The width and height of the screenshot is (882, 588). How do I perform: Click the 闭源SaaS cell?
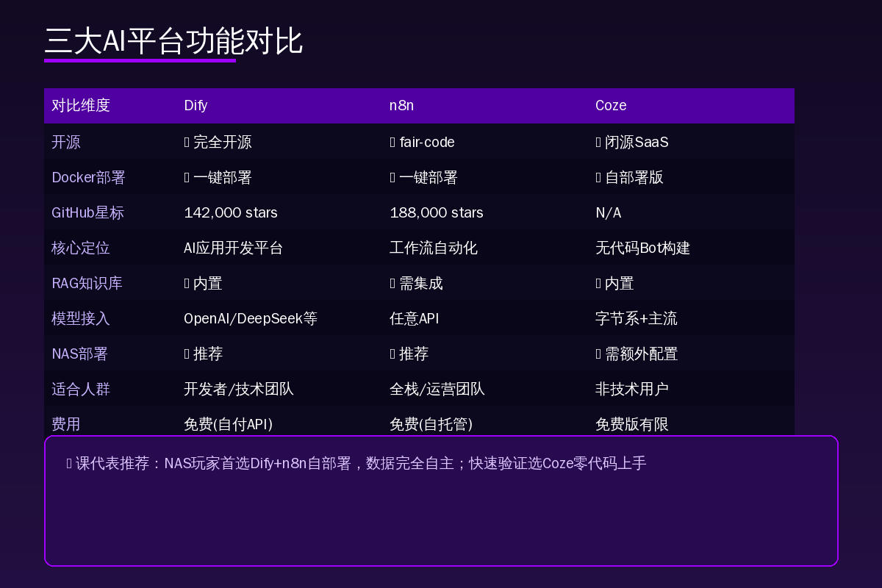tap(632, 142)
